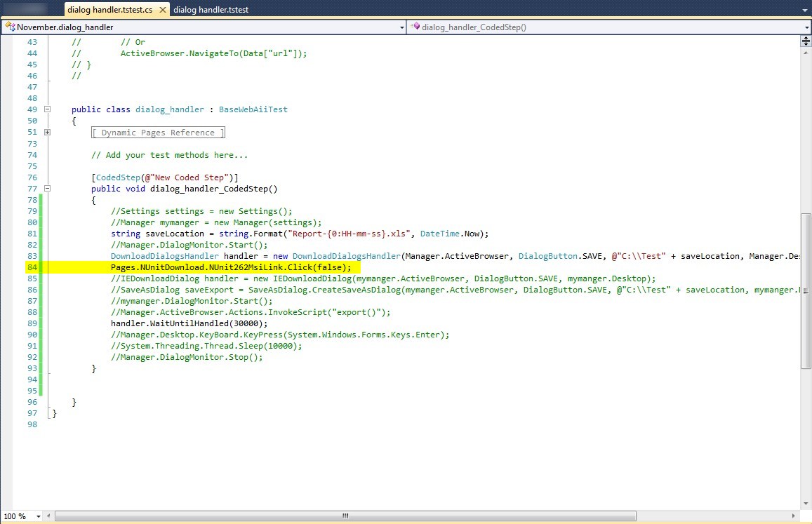Screen dimensions: 812x524
Task: Click ActiveBrowser.NavigateTo(Data["url"]); comment line
Action: pos(214,53)
